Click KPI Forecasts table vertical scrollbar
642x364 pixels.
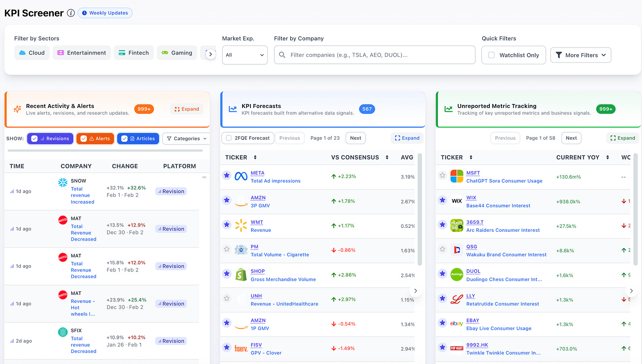[420, 209]
